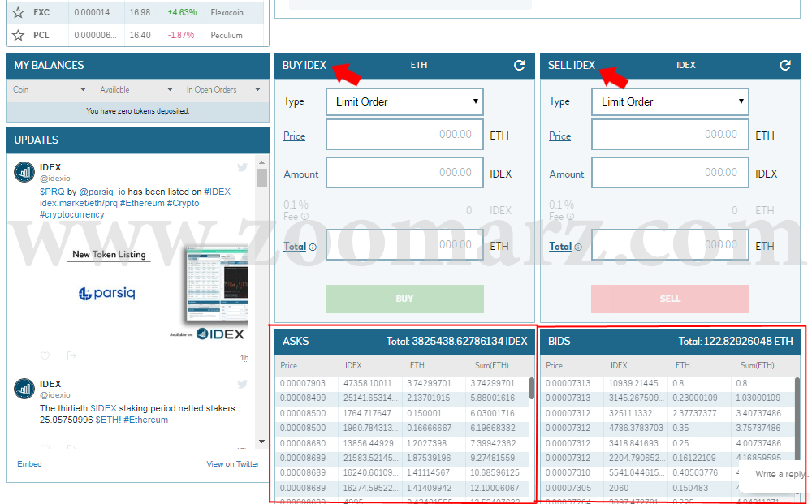The height and width of the screenshot is (504, 812).
Task: Click the sell Amount input field
Action: click(x=670, y=173)
